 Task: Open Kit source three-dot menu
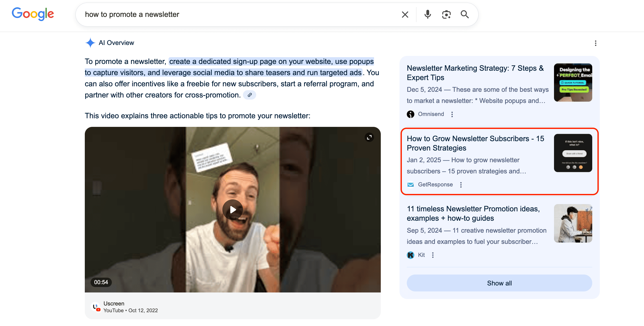pyautogui.click(x=433, y=255)
